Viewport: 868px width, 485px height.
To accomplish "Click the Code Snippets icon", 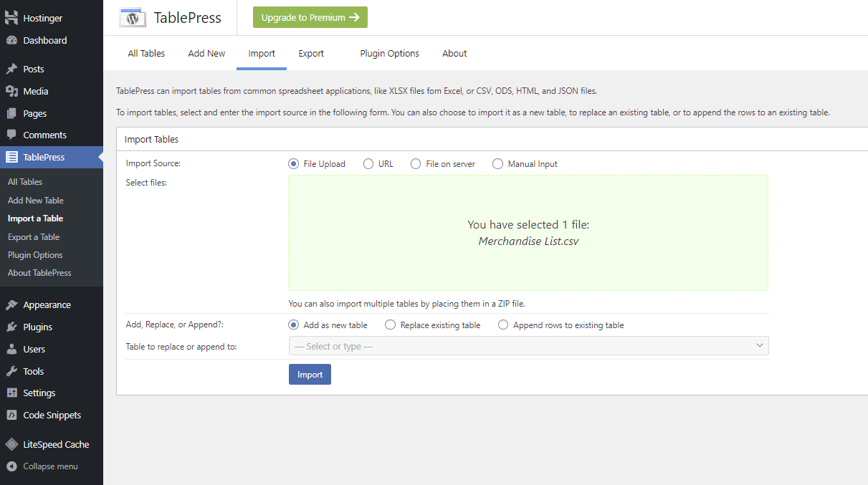I will [x=14, y=415].
